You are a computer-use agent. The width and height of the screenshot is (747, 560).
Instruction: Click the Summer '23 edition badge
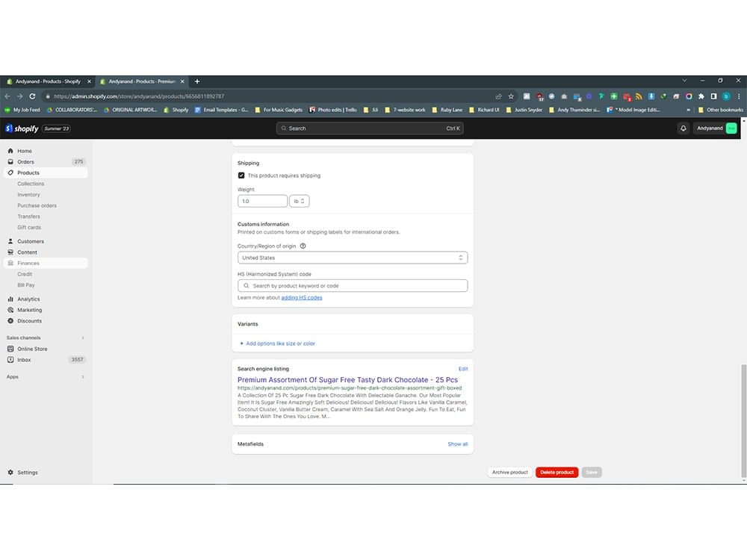[x=57, y=128]
